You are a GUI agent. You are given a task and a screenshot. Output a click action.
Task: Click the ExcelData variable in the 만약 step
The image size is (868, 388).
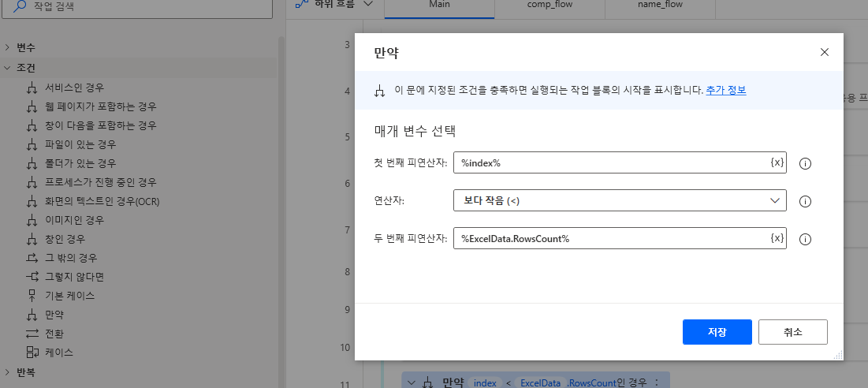[x=540, y=382]
